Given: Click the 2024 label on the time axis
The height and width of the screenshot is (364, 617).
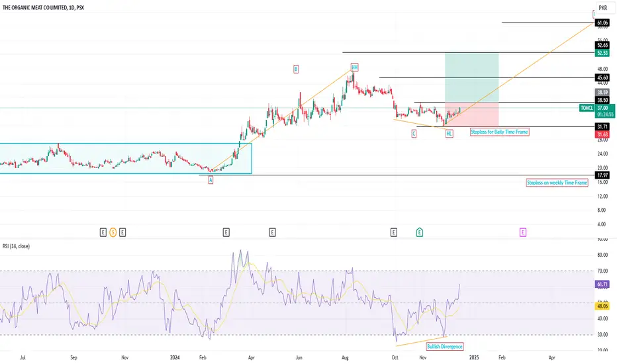Looking at the screenshot, I should point(175,357).
